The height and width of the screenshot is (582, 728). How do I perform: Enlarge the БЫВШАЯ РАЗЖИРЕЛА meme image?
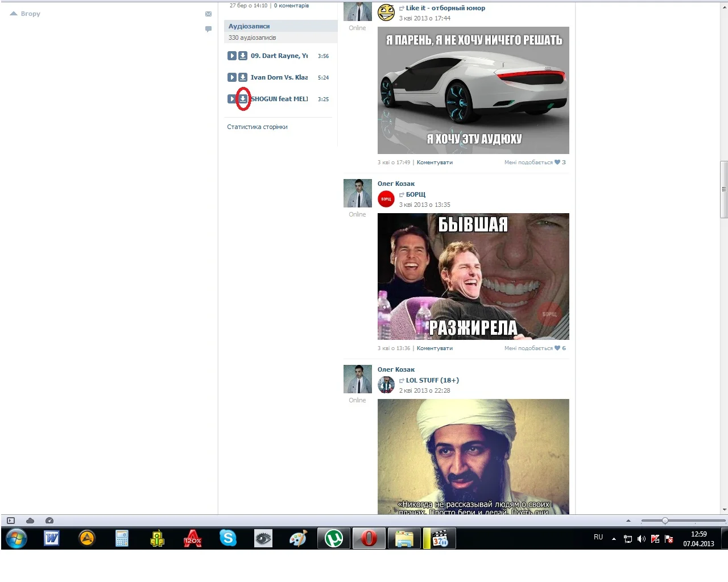point(473,276)
